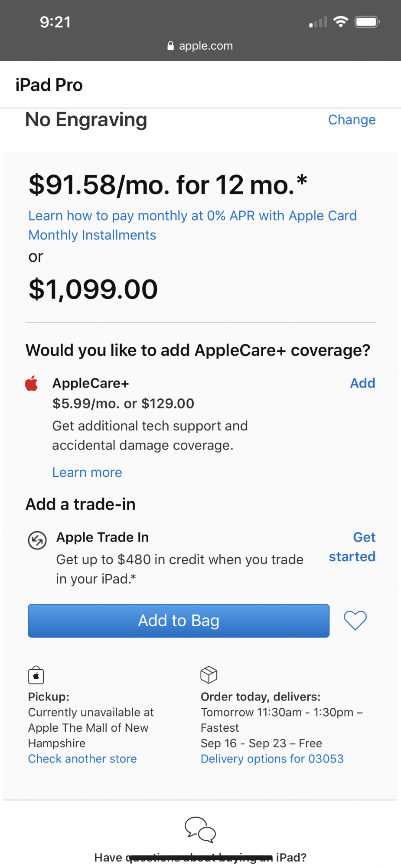
Task: Change the engraving option
Action: (x=352, y=120)
